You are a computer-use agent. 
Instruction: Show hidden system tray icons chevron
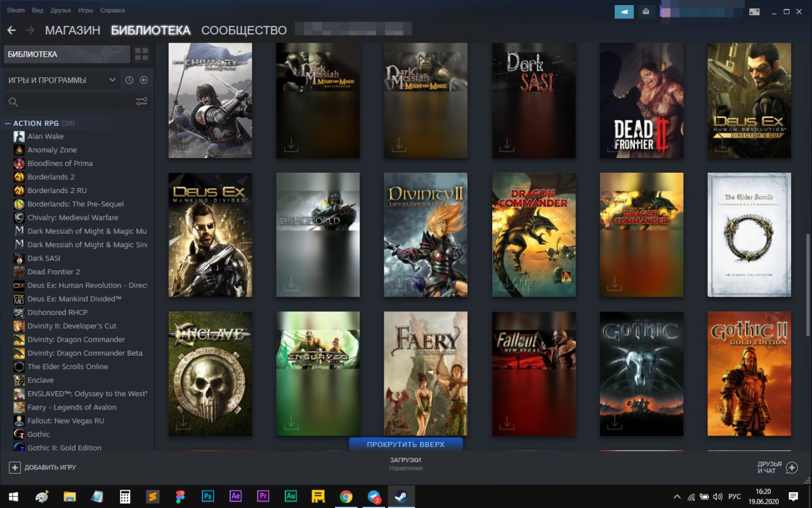[677, 497]
